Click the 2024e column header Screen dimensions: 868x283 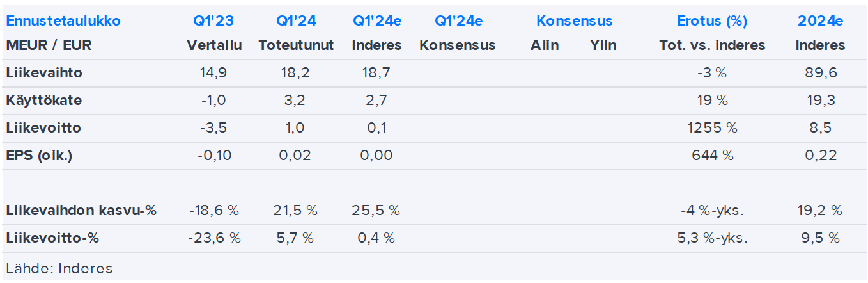tap(820, 21)
